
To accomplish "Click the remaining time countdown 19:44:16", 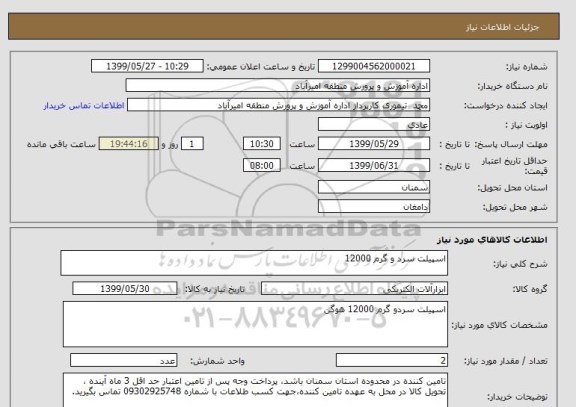I will (129, 144).
